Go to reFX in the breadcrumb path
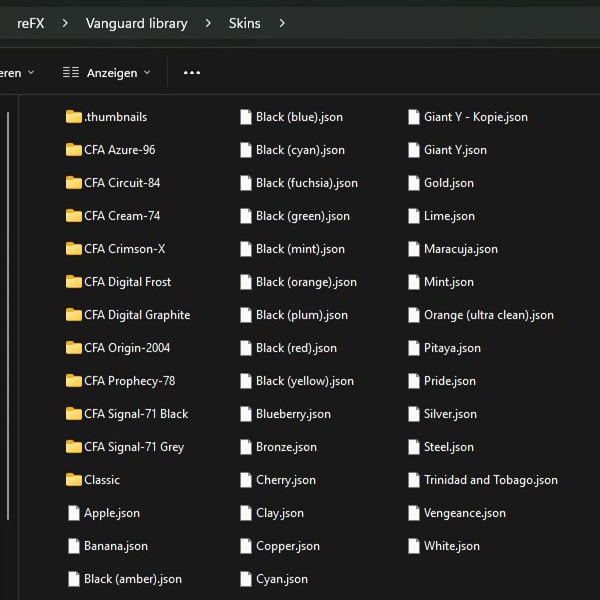Viewport: 600px width, 600px height. (x=31, y=23)
